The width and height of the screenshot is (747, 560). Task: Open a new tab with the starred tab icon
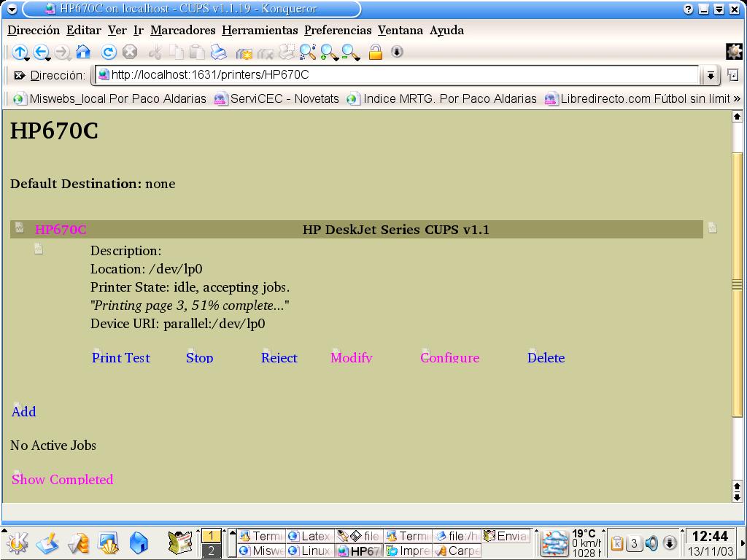244,52
